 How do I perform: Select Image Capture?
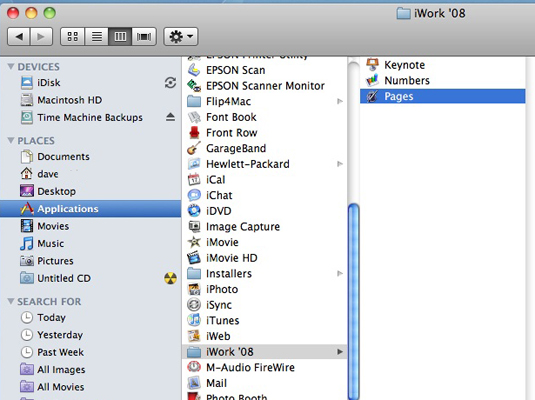(265, 227)
